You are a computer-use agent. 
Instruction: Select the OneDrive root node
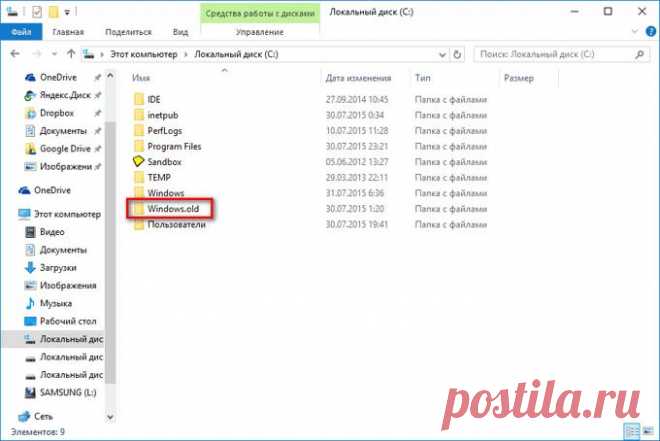pos(52,190)
